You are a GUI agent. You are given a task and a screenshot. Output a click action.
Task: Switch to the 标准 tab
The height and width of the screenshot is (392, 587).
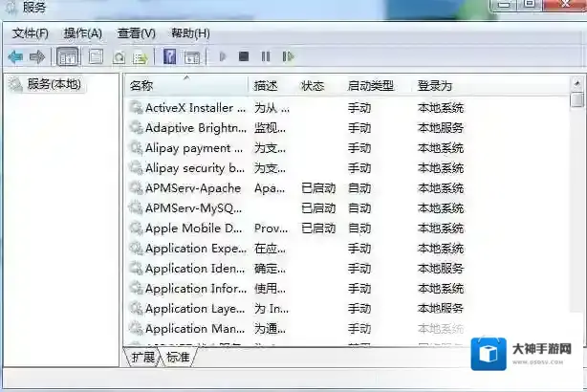178,358
